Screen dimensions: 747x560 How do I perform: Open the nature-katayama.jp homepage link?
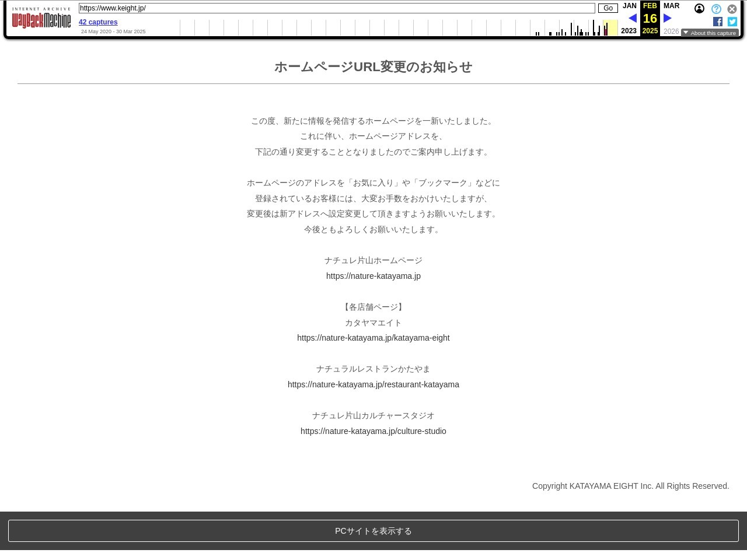[373, 276]
